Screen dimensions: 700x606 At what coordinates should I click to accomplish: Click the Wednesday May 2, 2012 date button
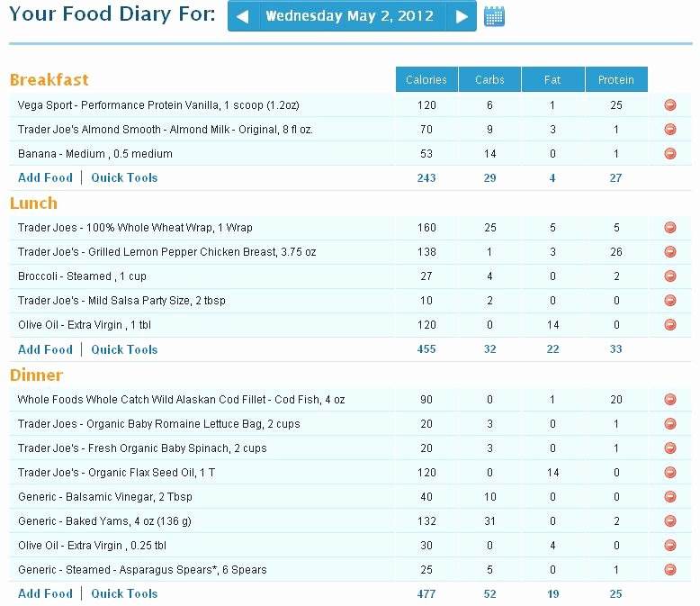coord(350,16)
